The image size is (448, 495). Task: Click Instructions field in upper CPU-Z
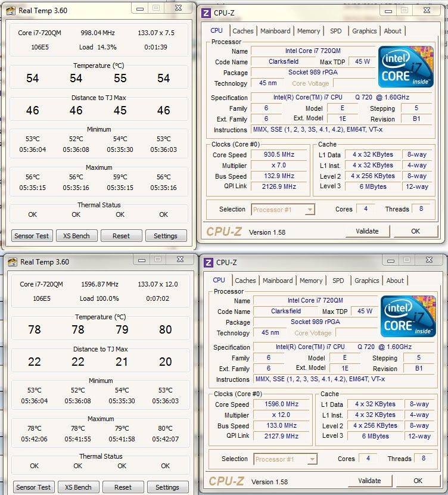click(x=341, y=129)
